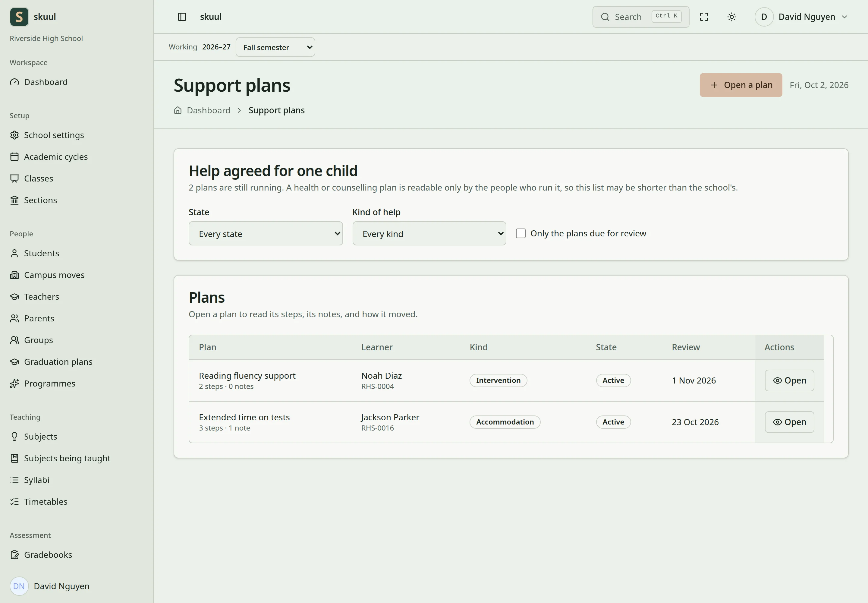Viewport: 868px width, 603px height.
Task: Expand the David Nguyen account menu chevron
Action: pos(844,17)
